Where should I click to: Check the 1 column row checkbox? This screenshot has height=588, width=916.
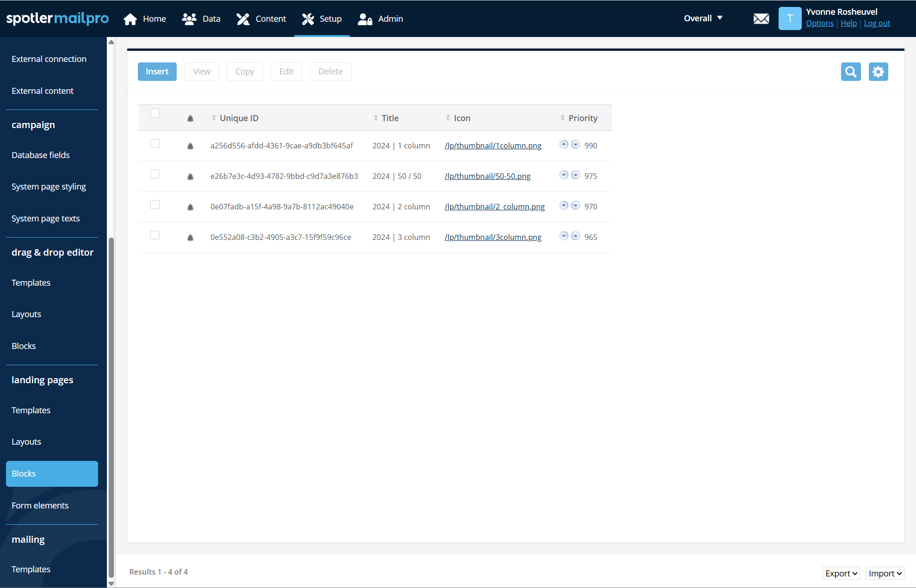pos(155,144)
